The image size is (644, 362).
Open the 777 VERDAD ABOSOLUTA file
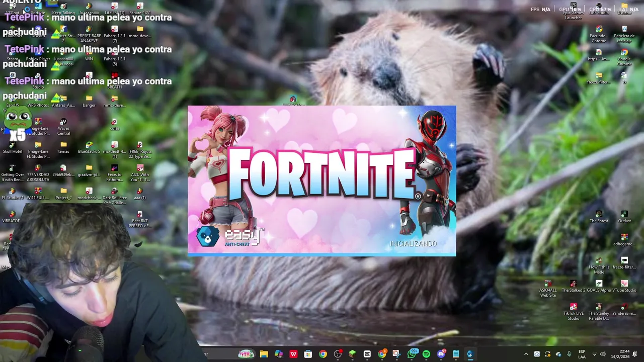point(38,173)
